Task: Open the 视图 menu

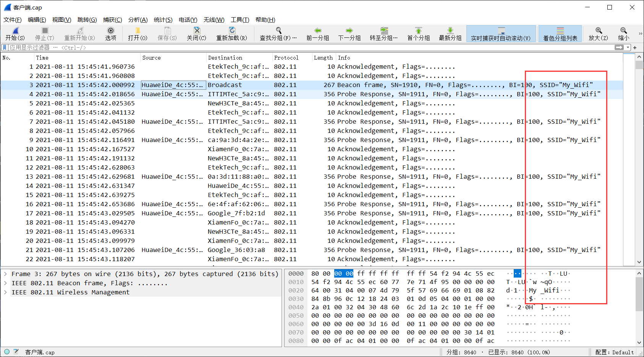Action: (61, 20)
